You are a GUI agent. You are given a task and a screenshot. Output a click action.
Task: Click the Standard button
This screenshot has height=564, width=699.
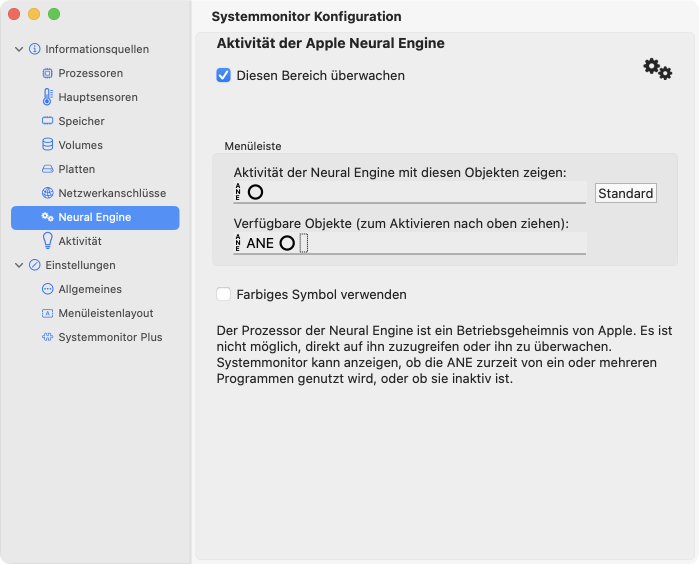(625, 193)
